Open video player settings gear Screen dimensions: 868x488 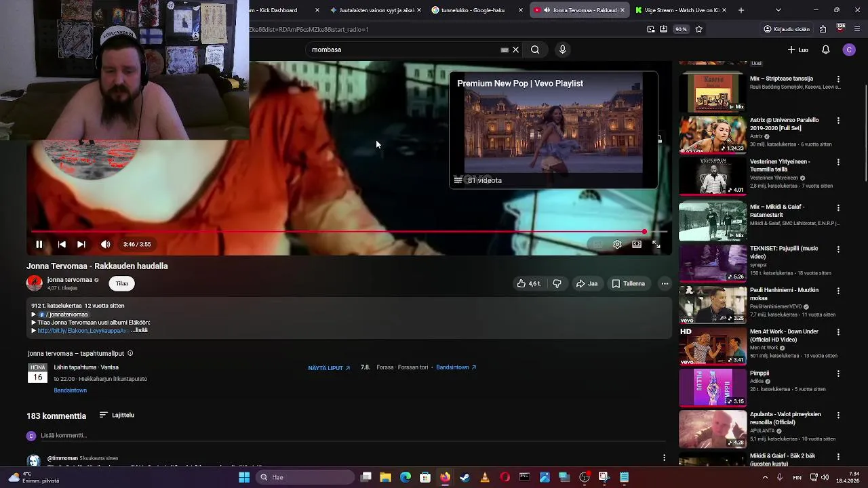point(617,244)
